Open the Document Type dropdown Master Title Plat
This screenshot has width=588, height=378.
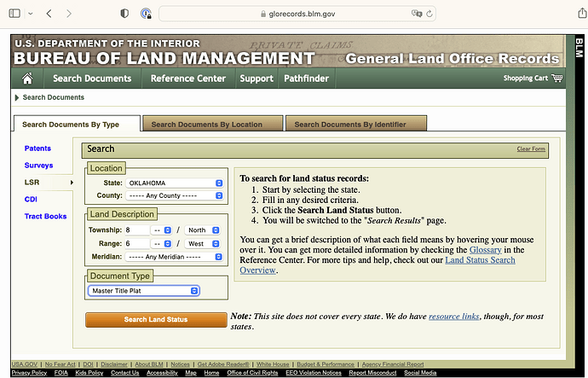click(x=144, y=290)
